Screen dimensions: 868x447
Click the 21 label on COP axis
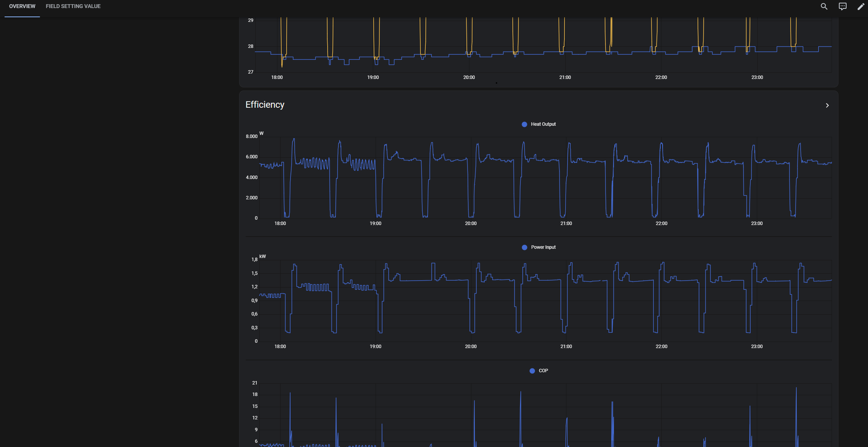pos(254,383)
